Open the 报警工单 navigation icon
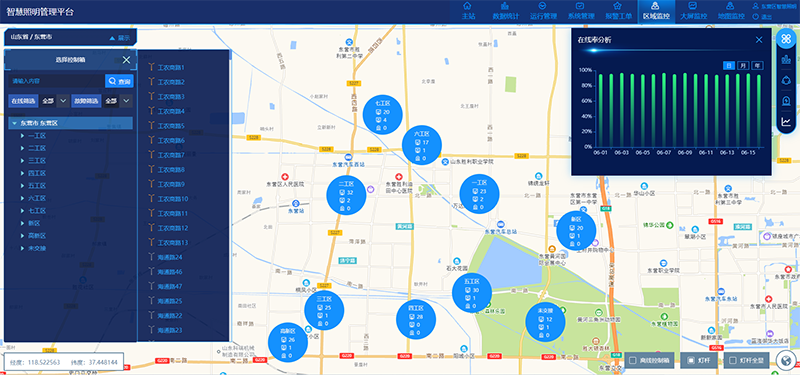This screenshot has height=375, width=800. pyautogui.click(x=617, y=6)
